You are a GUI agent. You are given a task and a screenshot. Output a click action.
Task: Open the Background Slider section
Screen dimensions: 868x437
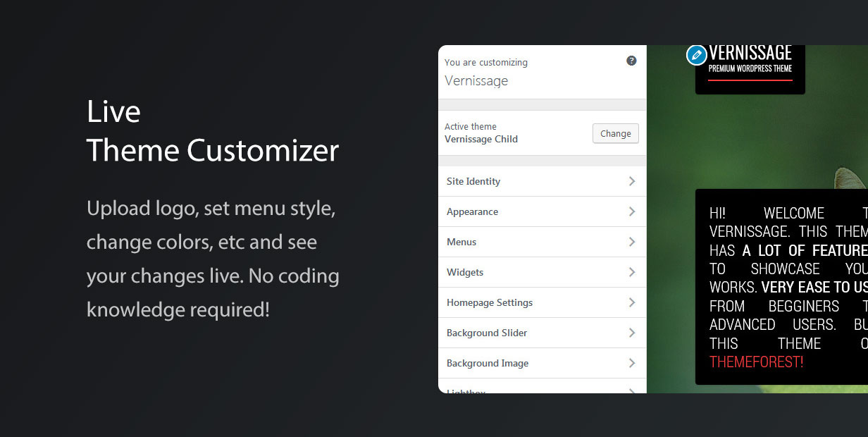[x=542, y=333]
